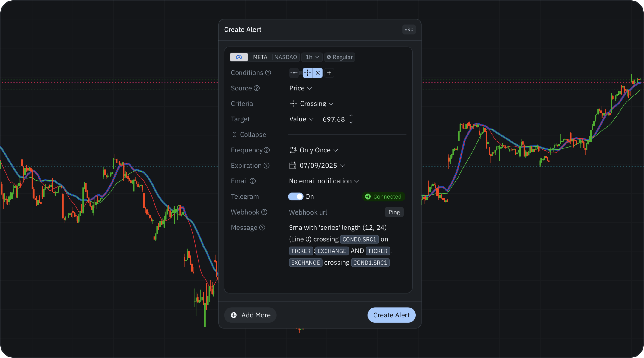This screenshot has width=644, height=358.
Task: Click the Webhook help question mark icon
Action: point(264,212)
